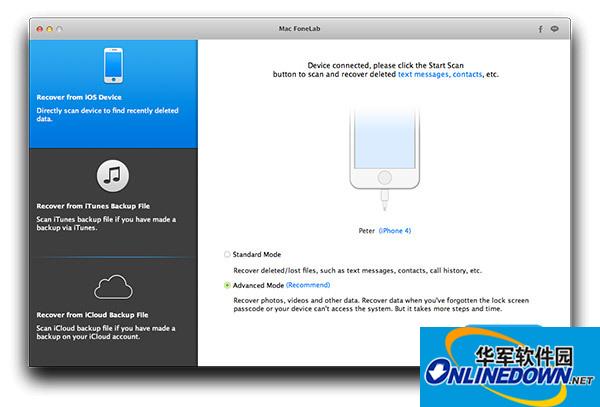
Task: Click the iPhone icon in sidebar
Action: click(113, 65)
